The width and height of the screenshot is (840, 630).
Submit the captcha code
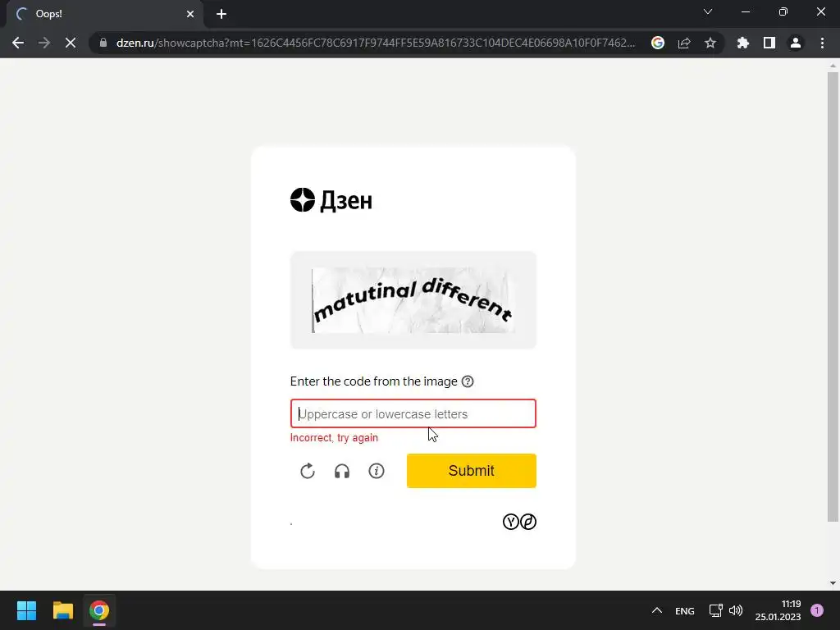tap(472, 471)
